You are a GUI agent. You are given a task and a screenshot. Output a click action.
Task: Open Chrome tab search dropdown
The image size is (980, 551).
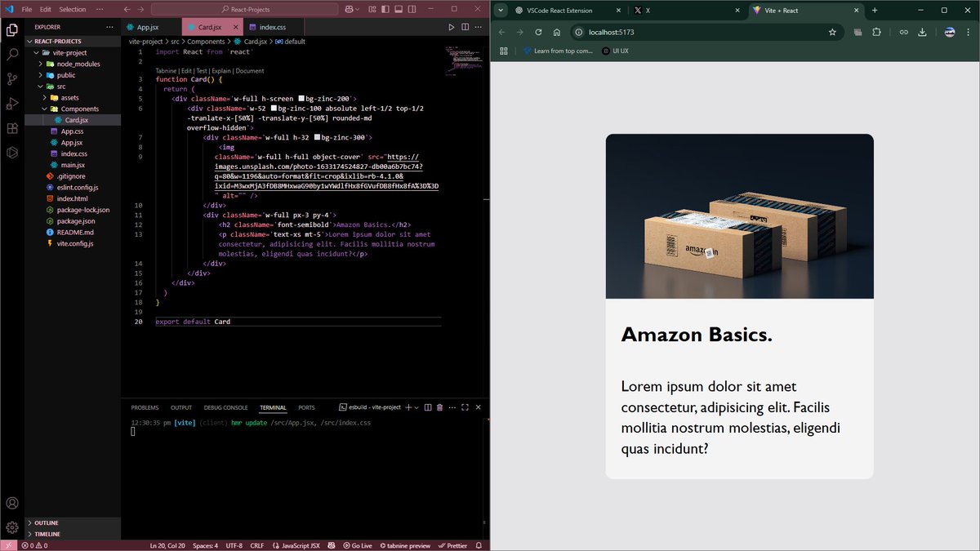click(501, 11)
